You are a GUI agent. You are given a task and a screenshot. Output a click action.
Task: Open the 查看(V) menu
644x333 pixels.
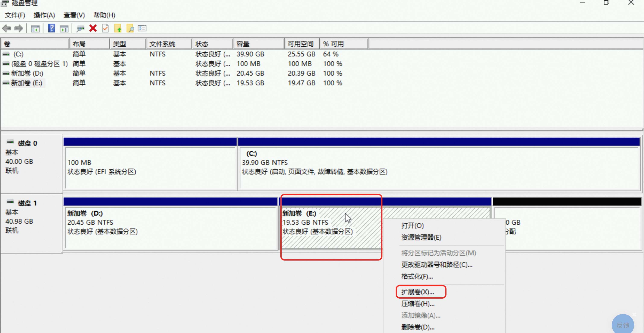pos(74,15)
